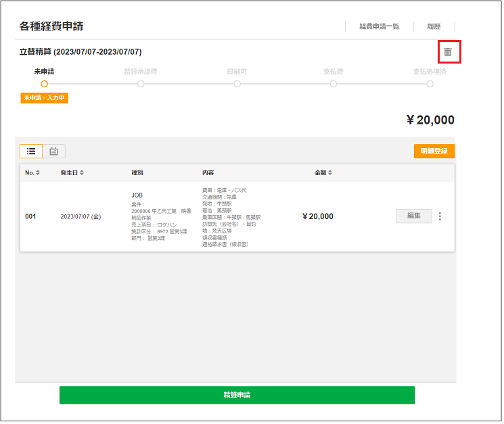
Task: Click the 支払待 step circle
Action: tap(334, 85)
